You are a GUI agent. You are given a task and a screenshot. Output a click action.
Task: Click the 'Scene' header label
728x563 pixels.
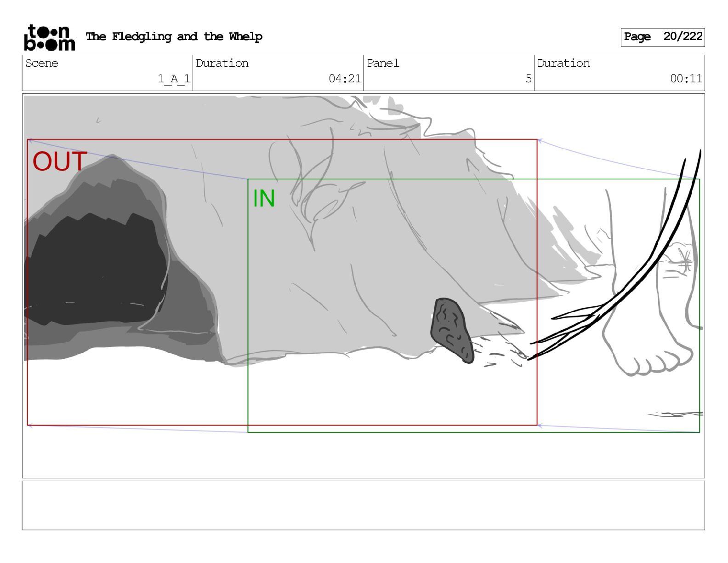pyautogui.click(x=42, y=63)
